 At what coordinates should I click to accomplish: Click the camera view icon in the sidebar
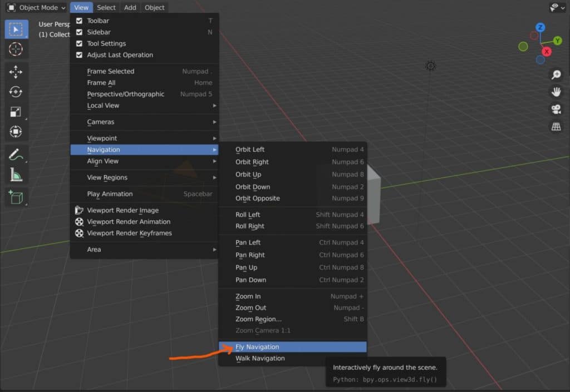(556, 110)
